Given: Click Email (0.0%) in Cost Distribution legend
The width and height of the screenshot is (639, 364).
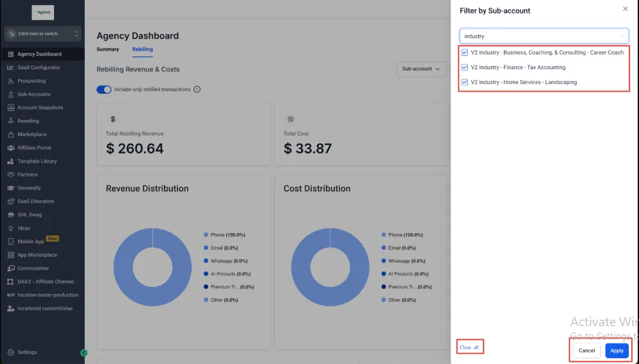Looking at the screenshot, I should pos(402,248).
